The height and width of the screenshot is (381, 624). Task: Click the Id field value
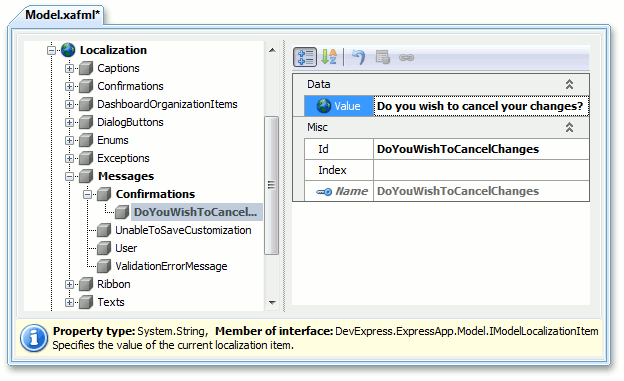[x=481, y=149]
